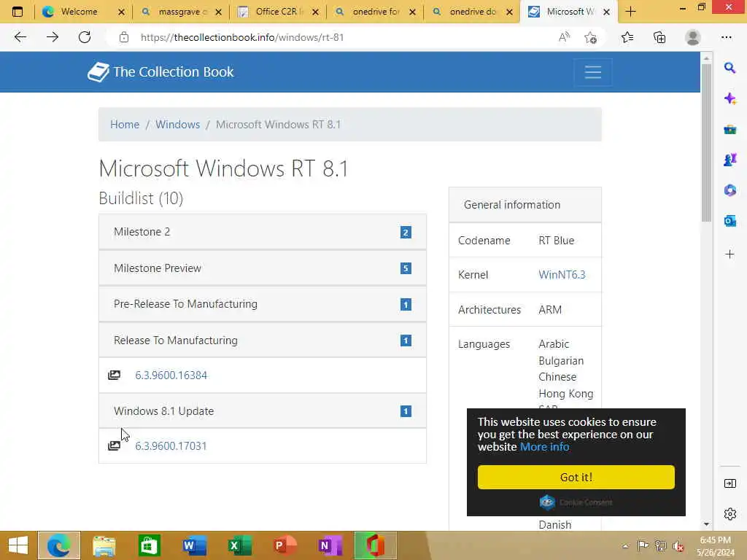Collapse the Windows 8.1 Update group
Viewport: 747px width, 560px height.
tap(263, 411)
